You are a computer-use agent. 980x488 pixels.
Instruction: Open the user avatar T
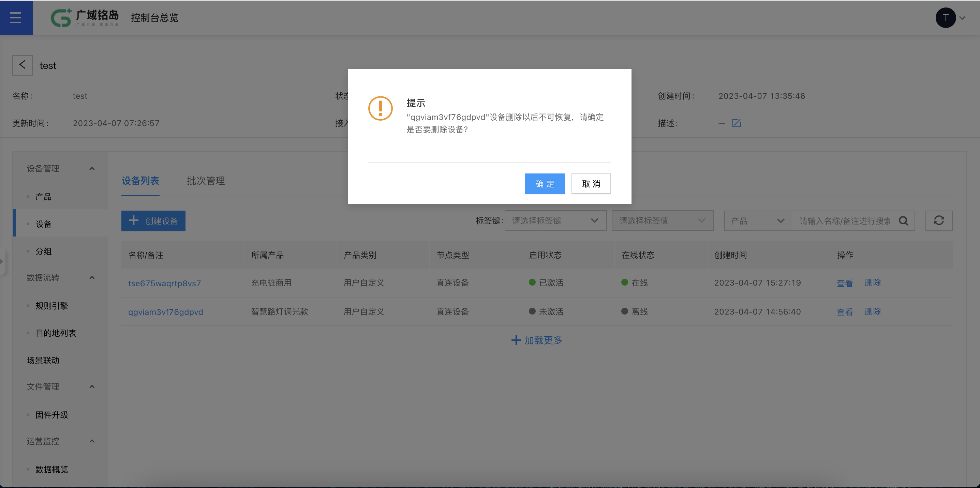945,17
